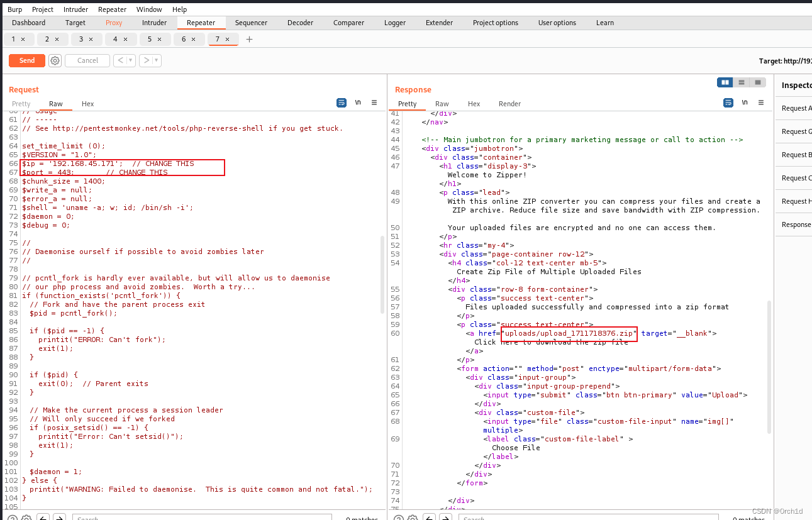Open hamburger options menu in Response panel
The image size is (812, 520).
coord(761,102)
